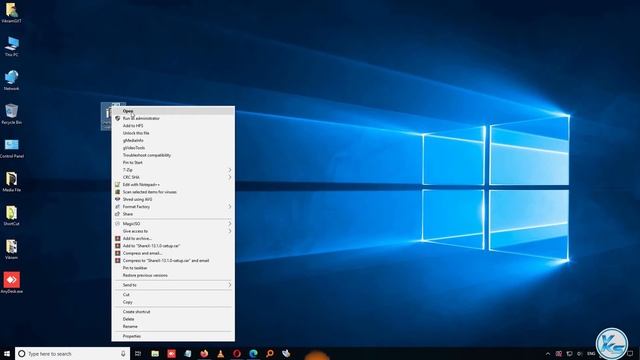The height and width of the screenshot is (360, 640).
Task: Open the orange magnifier app in taskbar
Action: (x=269, y=353)
